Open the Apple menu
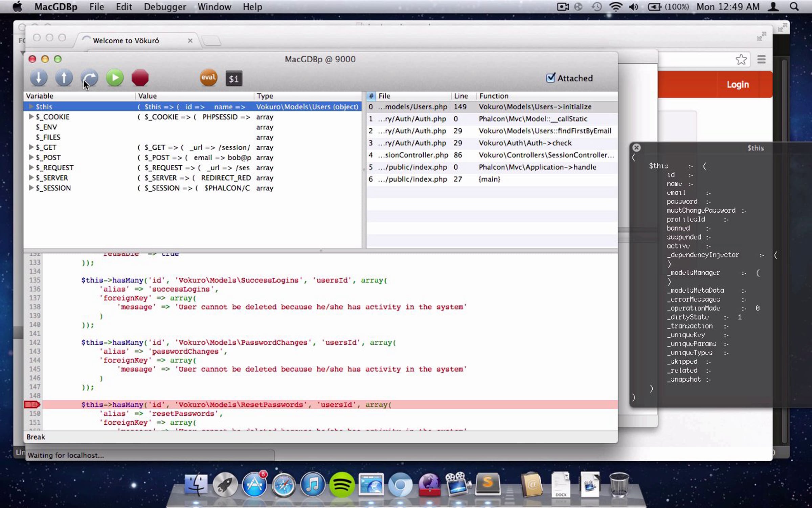Image resolution: width=812 pixels, height=508 pixels. (17, 7)
